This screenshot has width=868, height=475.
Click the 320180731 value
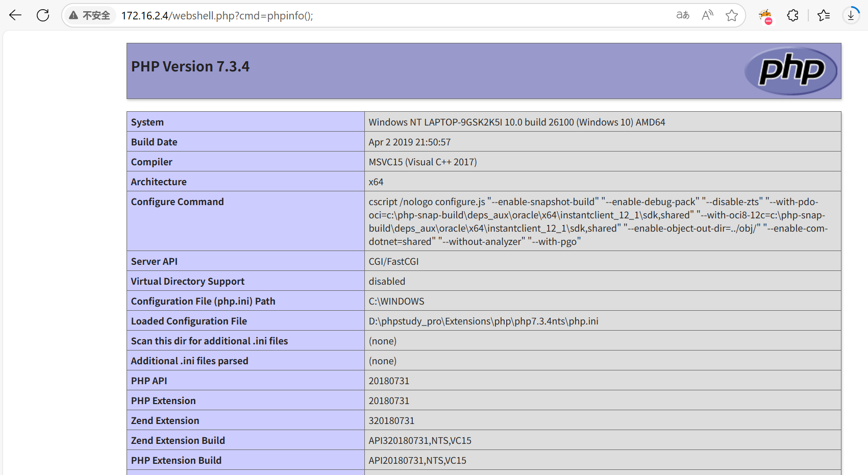(392, 420)
